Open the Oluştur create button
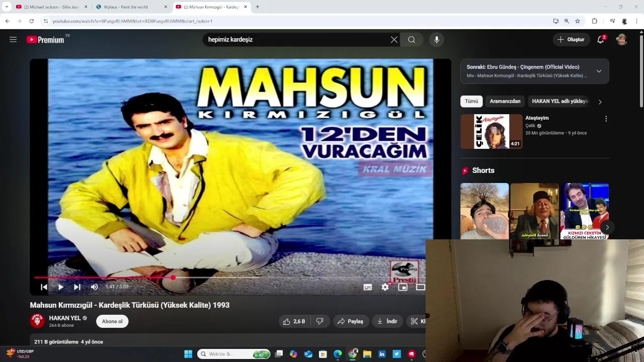644x362 pixels. pyautogui.click(x=571, y=40)
